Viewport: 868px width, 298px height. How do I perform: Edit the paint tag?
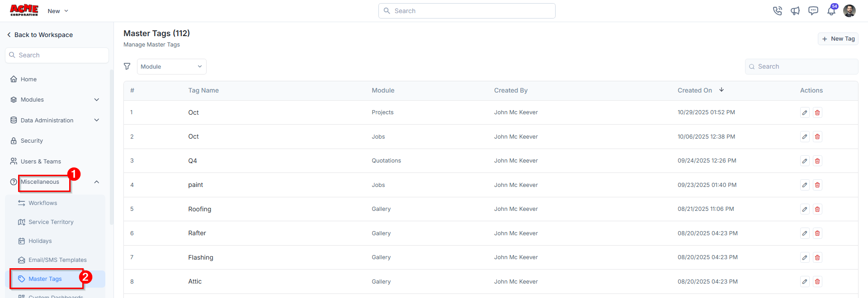tap(805, 185)
